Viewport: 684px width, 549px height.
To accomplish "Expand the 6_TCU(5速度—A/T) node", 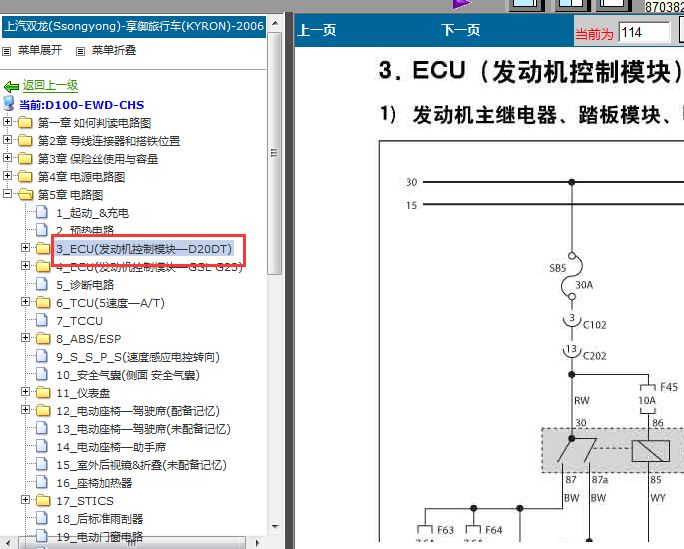I will 25,302.
